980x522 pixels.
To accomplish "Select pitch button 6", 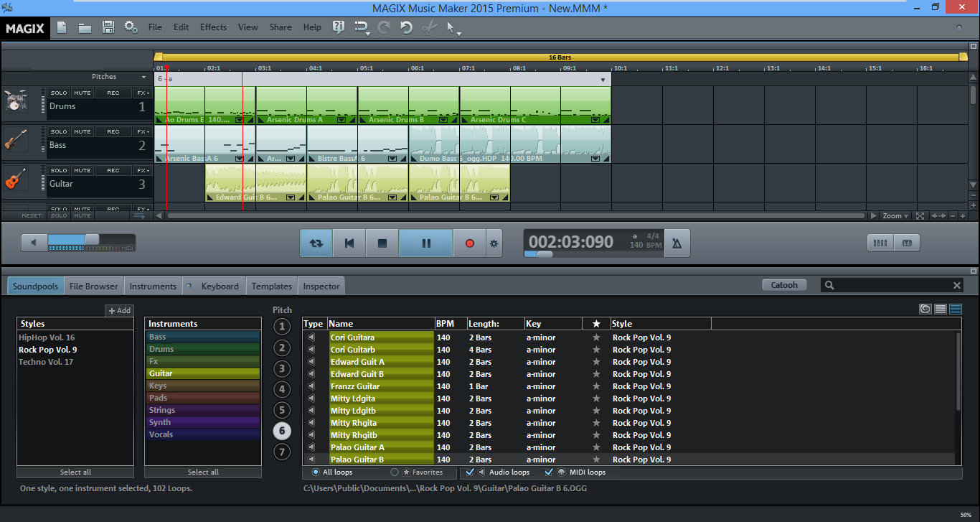I will 282,431.
